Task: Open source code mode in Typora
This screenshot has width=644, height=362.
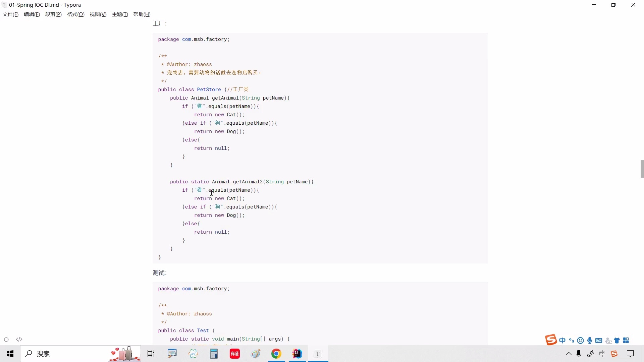Action: click(x=19, y=340)
